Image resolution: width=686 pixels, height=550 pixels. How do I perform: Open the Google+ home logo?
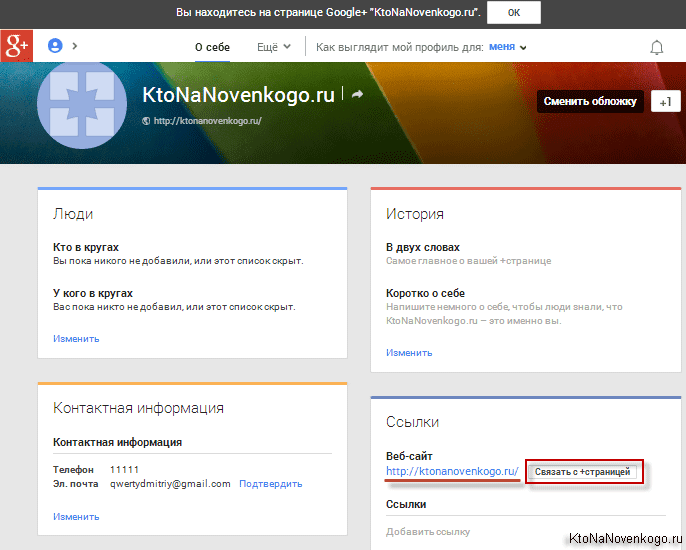click(x=17, y=46)
